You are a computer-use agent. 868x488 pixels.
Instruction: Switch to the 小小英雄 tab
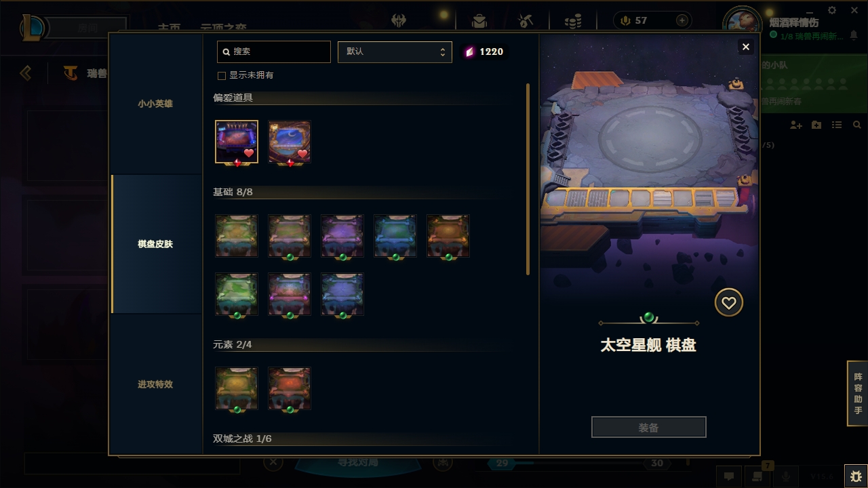coord(155,104)
